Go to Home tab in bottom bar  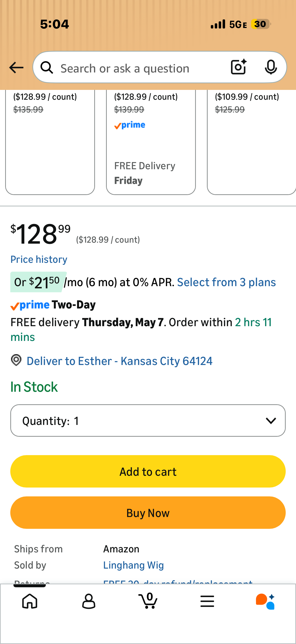[x=30, y=601]
